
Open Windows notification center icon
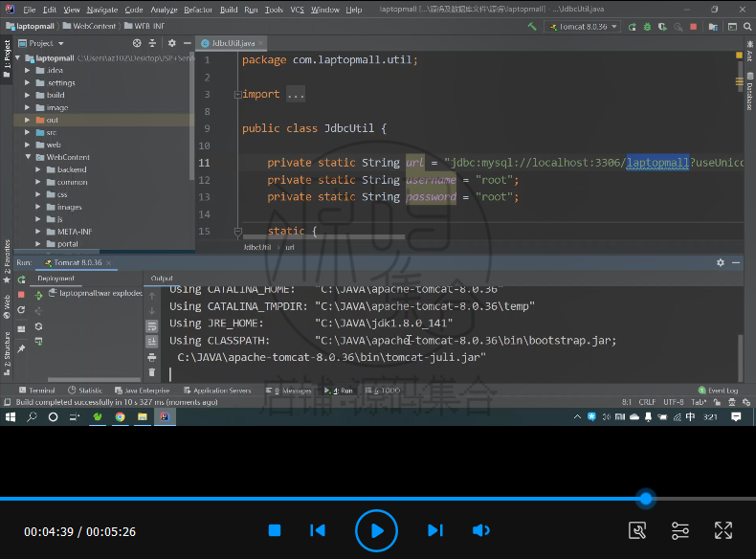736,417
